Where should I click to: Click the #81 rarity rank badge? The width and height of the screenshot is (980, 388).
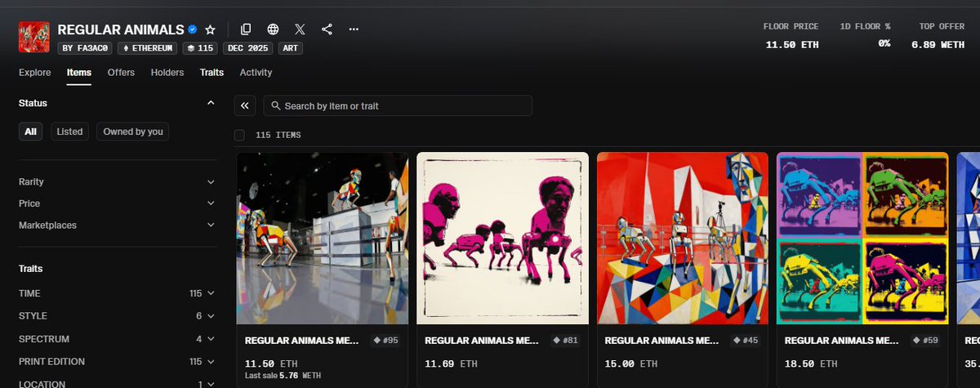tap(565, 340)
